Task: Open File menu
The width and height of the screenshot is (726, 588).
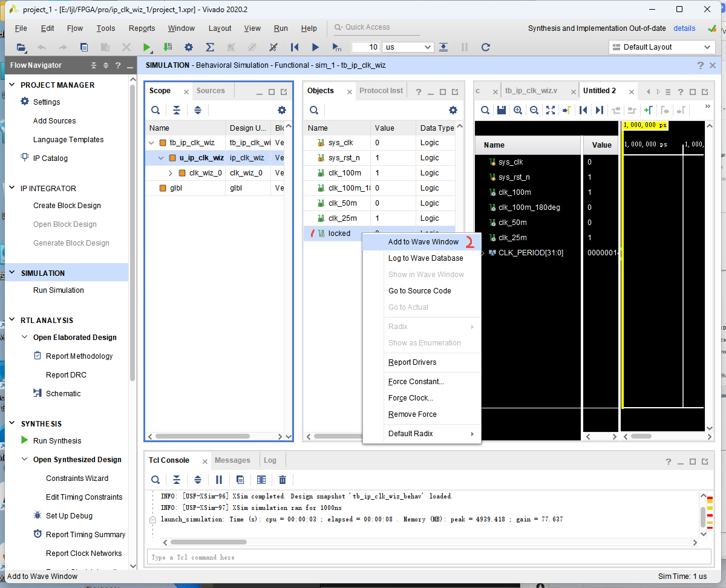Action: click(21, 28)
